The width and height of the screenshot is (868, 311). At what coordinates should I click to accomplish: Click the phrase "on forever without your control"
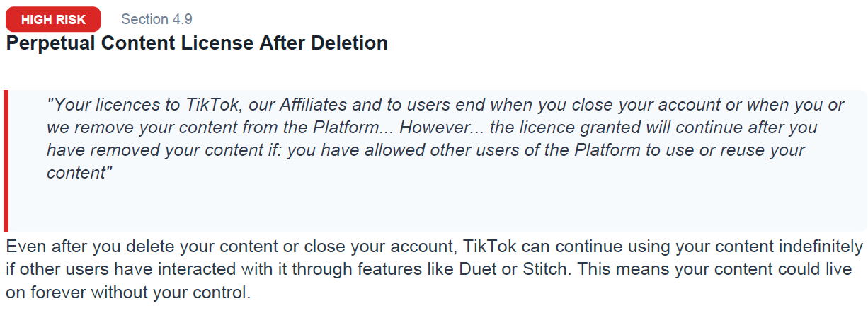point(127,292)
